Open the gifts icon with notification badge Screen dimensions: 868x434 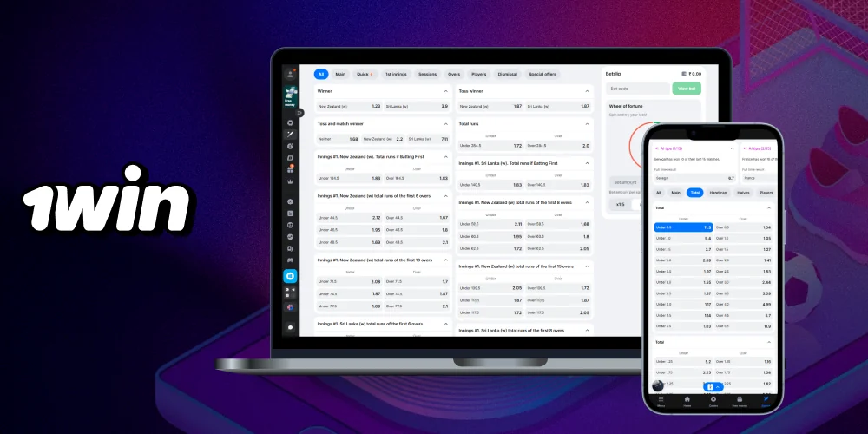[290, 169]
